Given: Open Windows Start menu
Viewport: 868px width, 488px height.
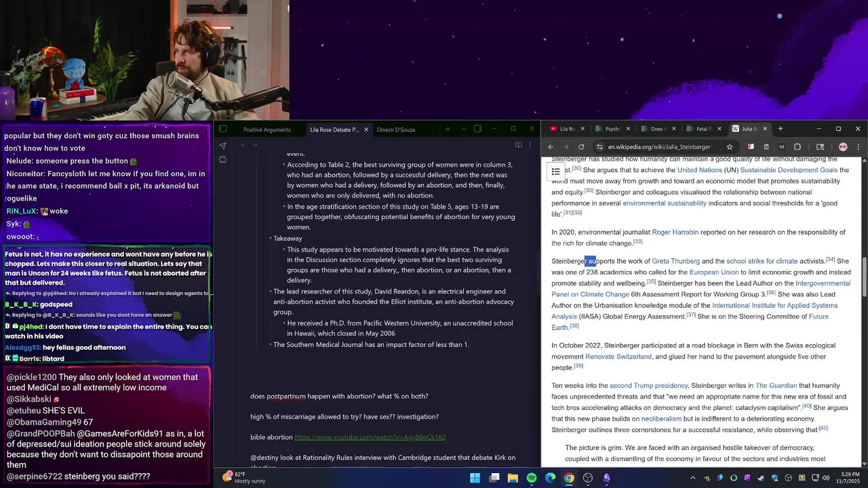Looking at the screenshot, I should coord(475,478).
